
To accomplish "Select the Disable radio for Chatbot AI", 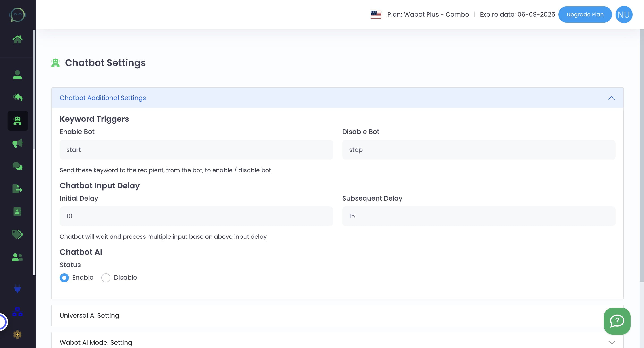I will [106, 278].
